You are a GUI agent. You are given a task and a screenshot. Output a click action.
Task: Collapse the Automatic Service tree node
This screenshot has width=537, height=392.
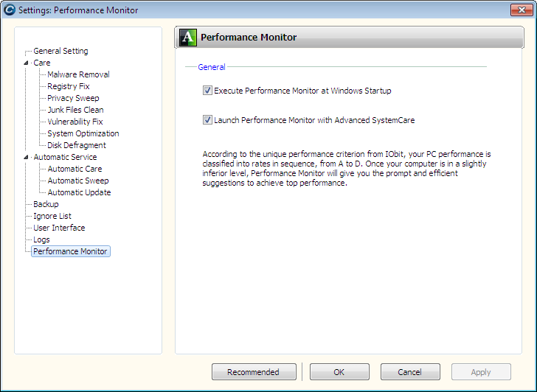coord(26,158)
